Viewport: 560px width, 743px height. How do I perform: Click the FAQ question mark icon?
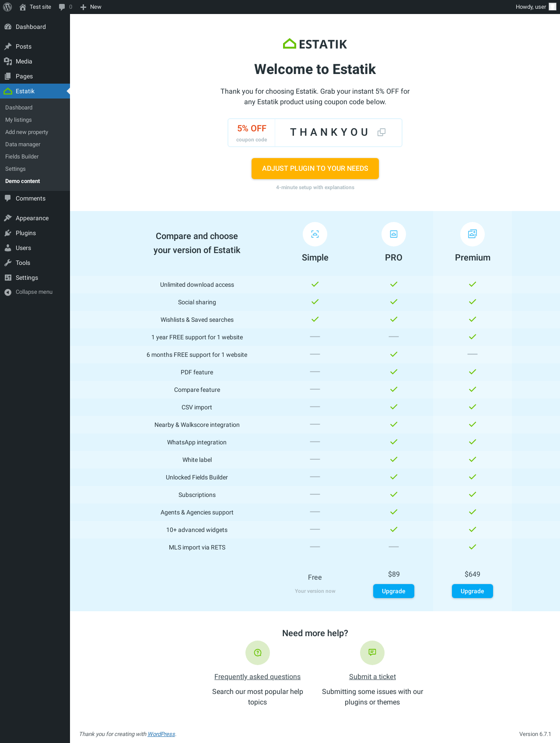pyautogui.click(x=258, y=653)
